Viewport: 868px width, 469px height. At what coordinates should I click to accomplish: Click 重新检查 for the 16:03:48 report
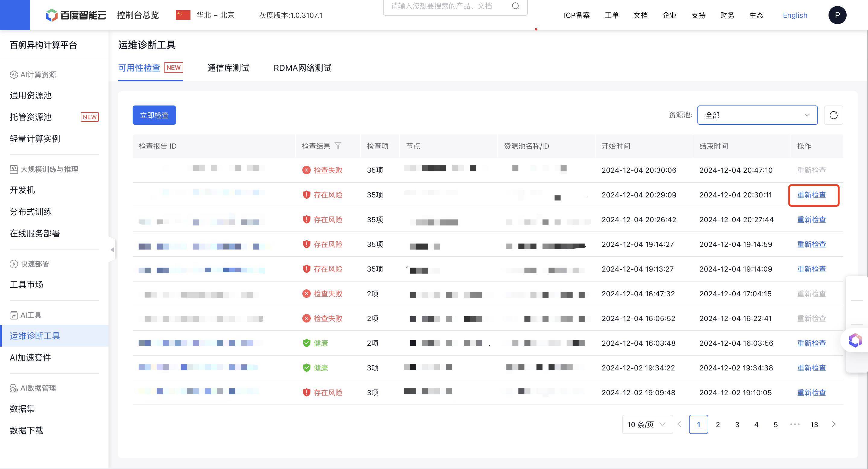(x=811, y=343)
